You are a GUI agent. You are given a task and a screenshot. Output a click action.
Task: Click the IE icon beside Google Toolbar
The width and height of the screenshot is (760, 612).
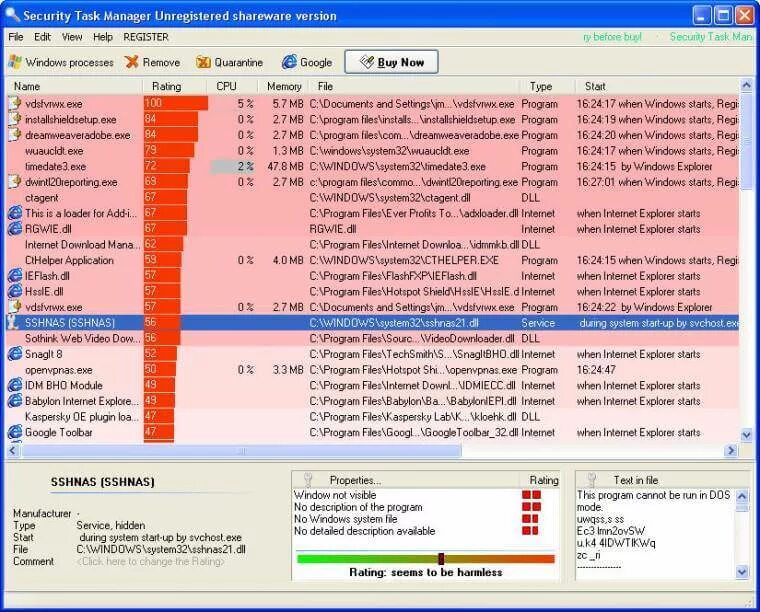coord(15,432)
